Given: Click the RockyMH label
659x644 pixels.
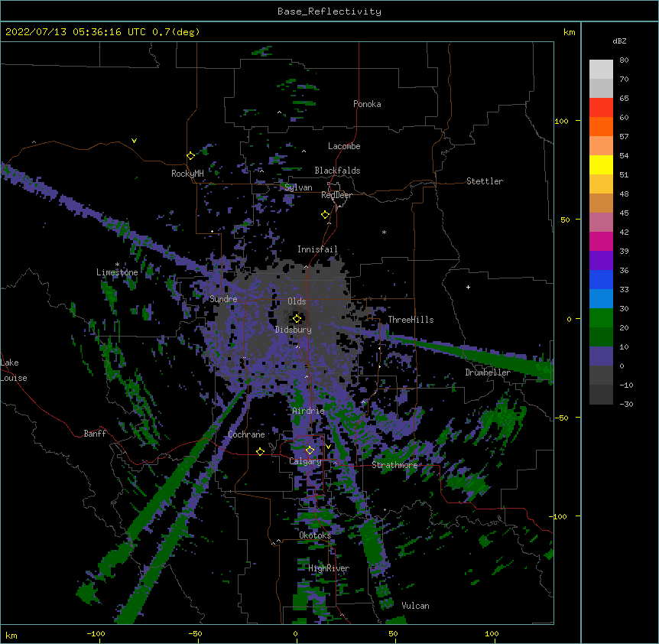Looking at the screenshot, I should [x=187, y=174].
